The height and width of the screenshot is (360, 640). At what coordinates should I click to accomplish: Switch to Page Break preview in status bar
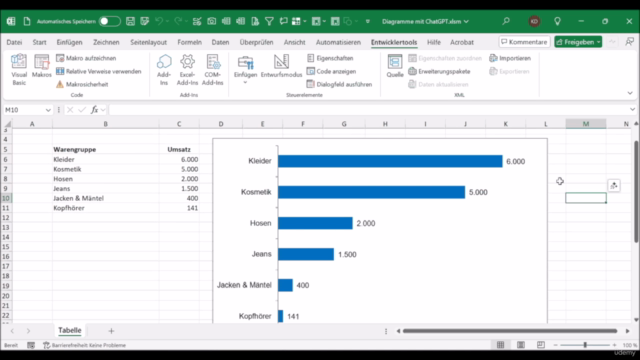541,345
